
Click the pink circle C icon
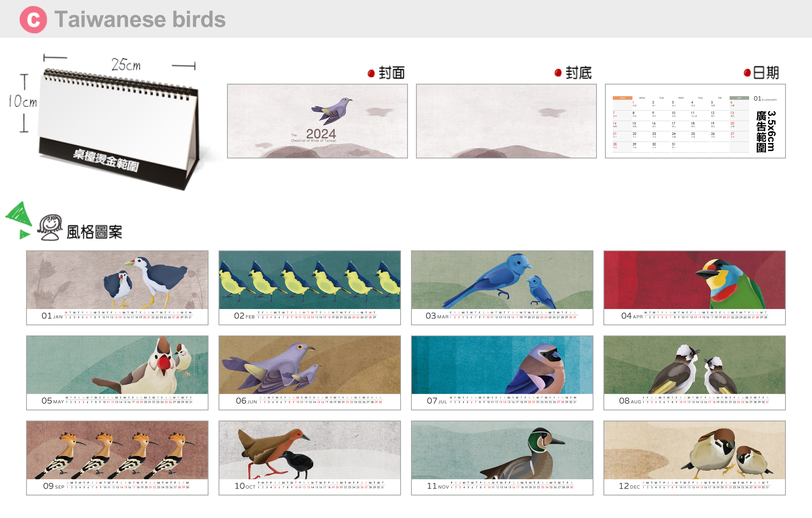pyautogui.click(x=33, y=20)
